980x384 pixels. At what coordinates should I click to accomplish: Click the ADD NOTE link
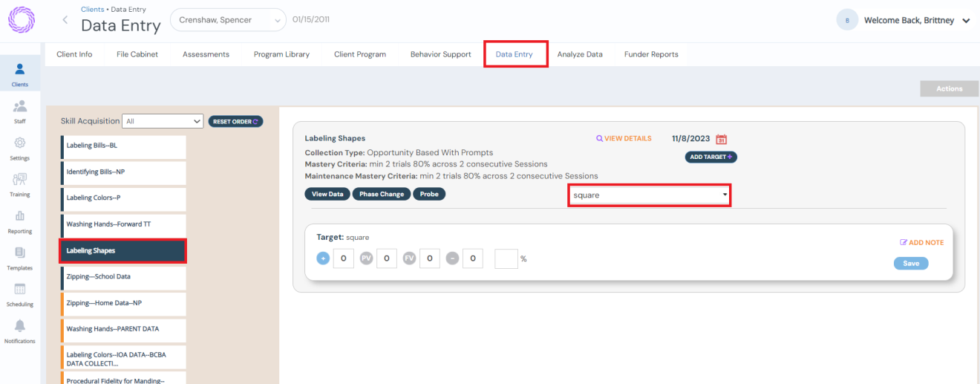click(921, 243)
